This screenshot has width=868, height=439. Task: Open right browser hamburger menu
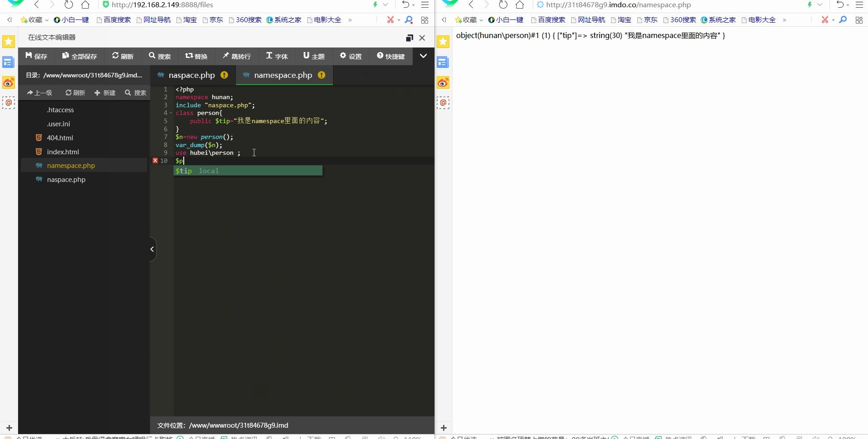tap(859, 5)
